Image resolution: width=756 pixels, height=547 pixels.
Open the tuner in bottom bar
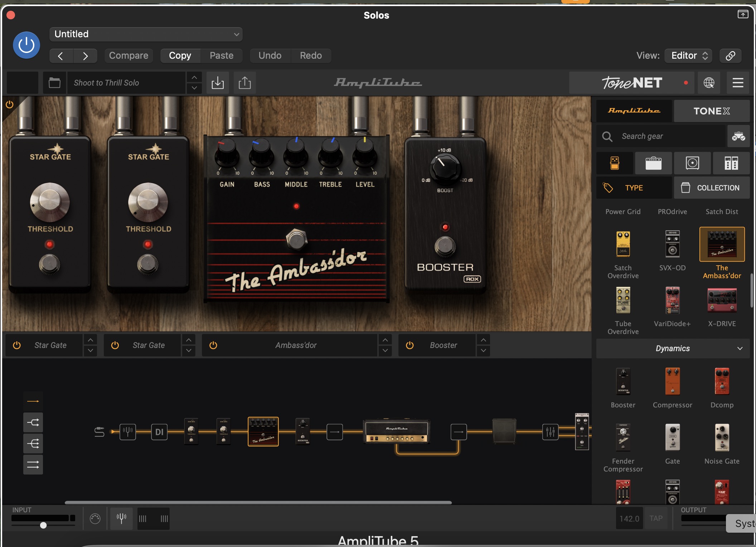[x=122, y=518]
